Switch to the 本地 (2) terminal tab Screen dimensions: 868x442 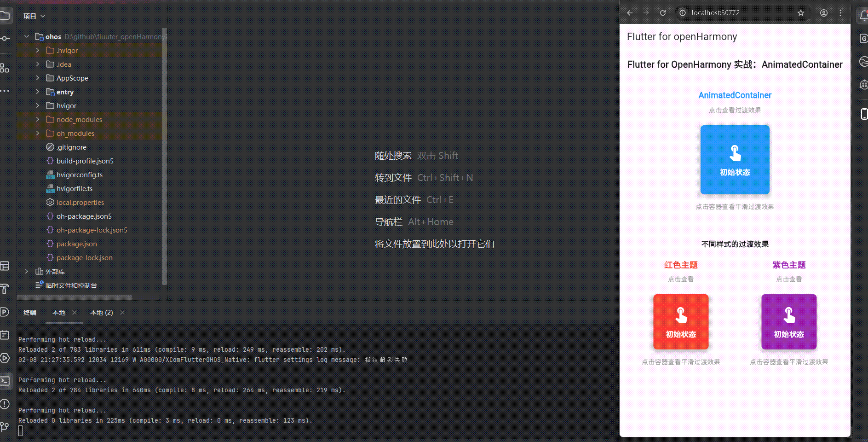tap(102, 313)
